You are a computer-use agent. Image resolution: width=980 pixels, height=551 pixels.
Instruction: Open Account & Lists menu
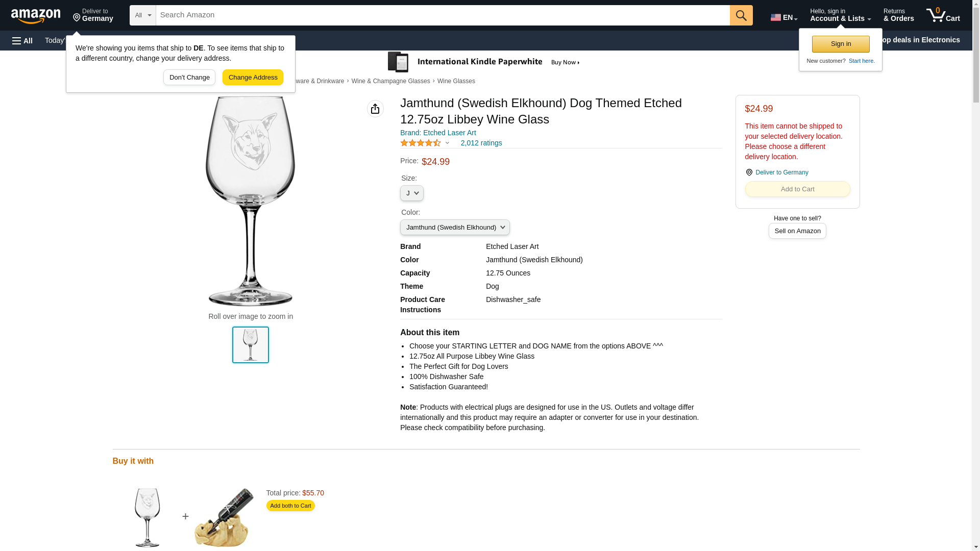(840, 15)
